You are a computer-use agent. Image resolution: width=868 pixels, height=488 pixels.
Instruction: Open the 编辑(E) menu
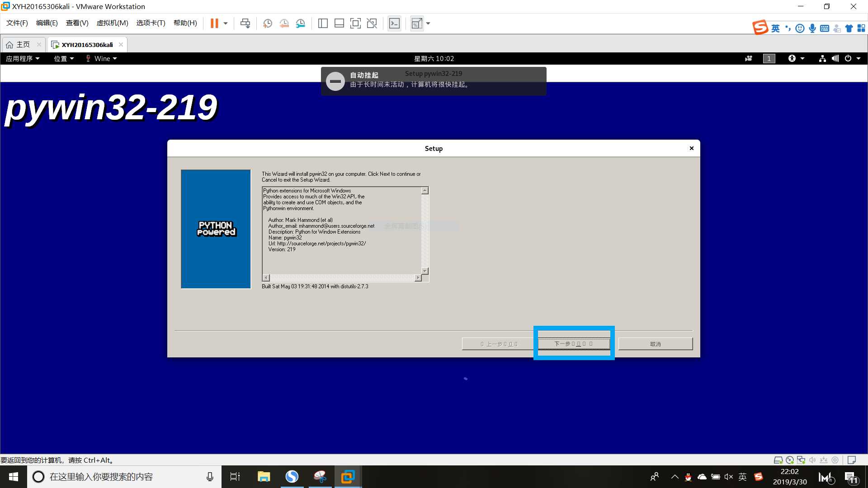[47, 23]
